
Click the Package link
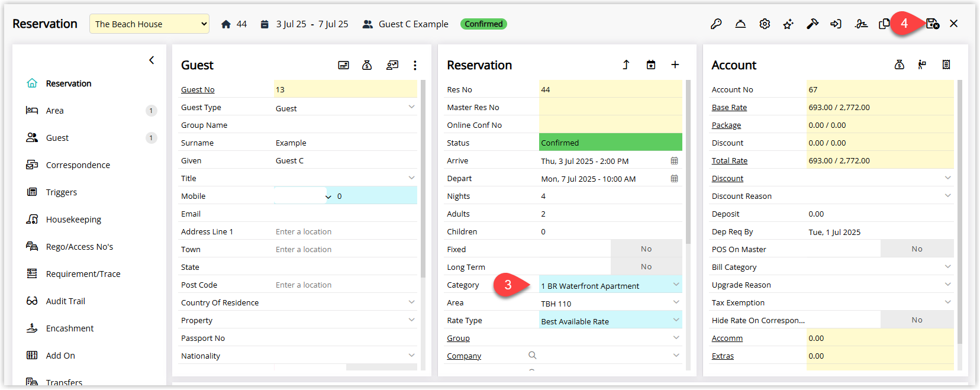[x=726, y=125]
